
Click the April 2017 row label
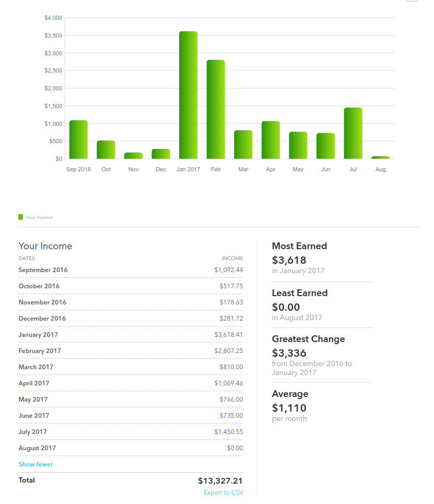pos(34,383)
